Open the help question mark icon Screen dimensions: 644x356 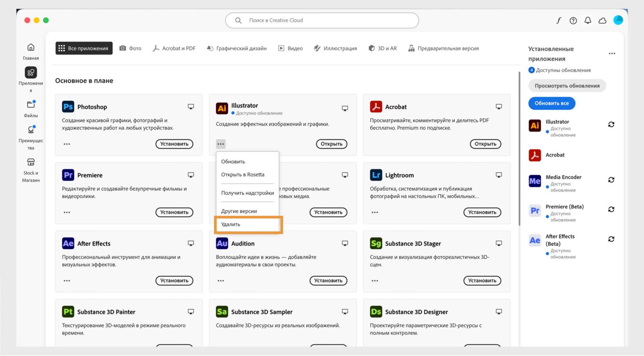pyautogui.click(x=573, y=20)
